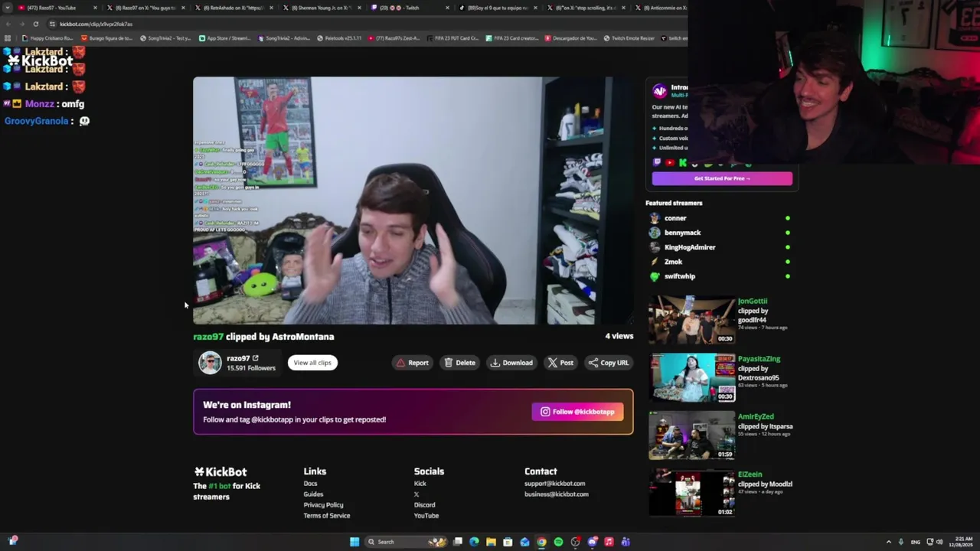Open the Terms of Service footer link
Viewport: 980px width, 551px height.
(327, 516)
